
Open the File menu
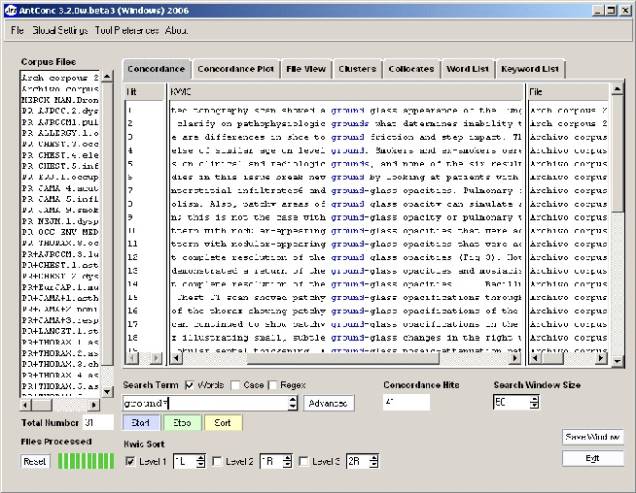click(x=17, y=30)
